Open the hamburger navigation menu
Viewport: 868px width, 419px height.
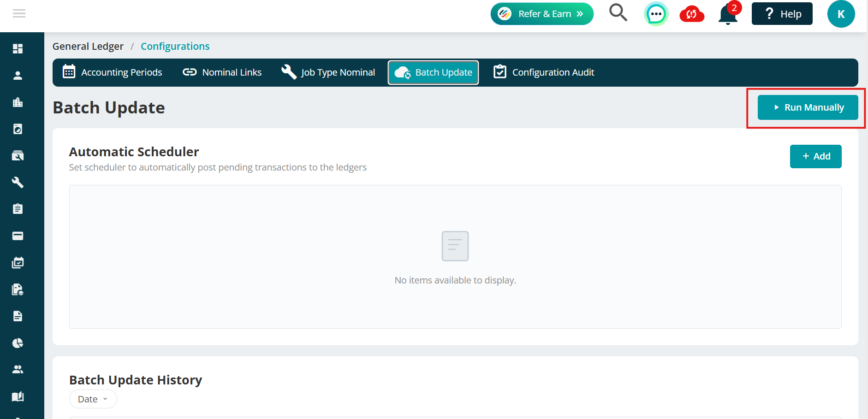(19, 14)
